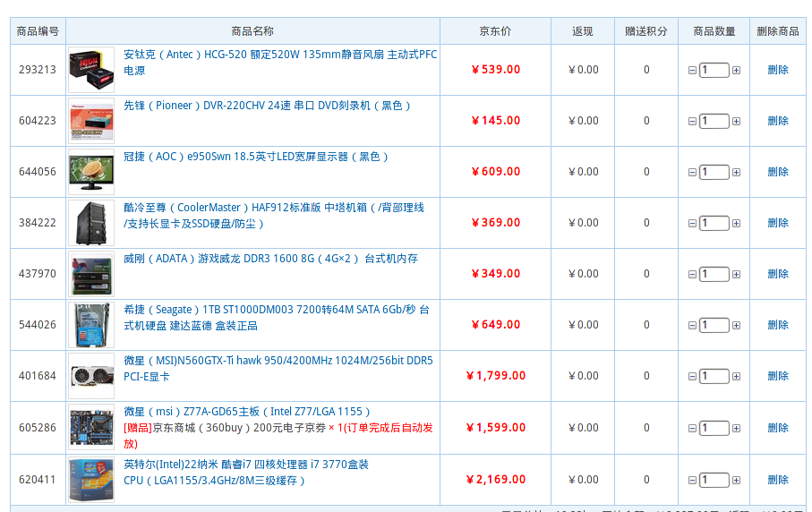
Task: Increase quantity for Seagate 1TB hard drive
Action: click(x=737, y=325)
